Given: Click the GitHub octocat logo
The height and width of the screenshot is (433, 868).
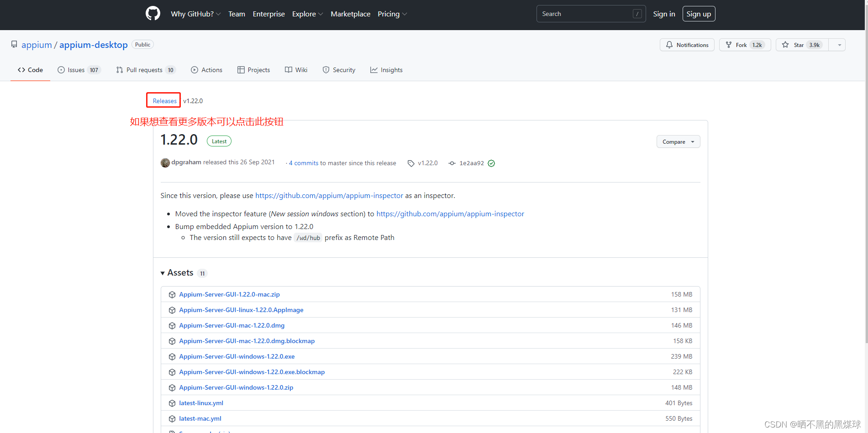Looking at the screenshot, I should pyautogui.click(x=153, y=14).
